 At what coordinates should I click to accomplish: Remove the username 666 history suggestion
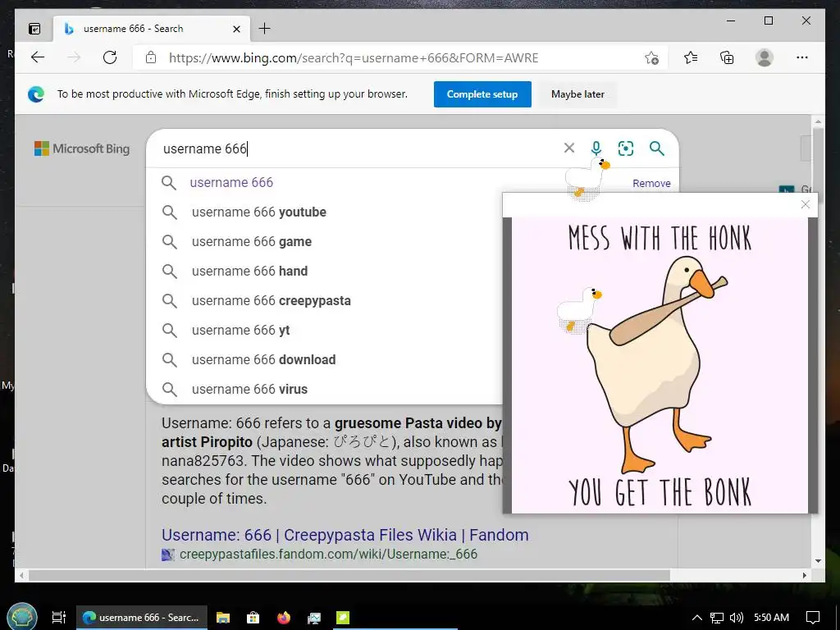(651, 183)
